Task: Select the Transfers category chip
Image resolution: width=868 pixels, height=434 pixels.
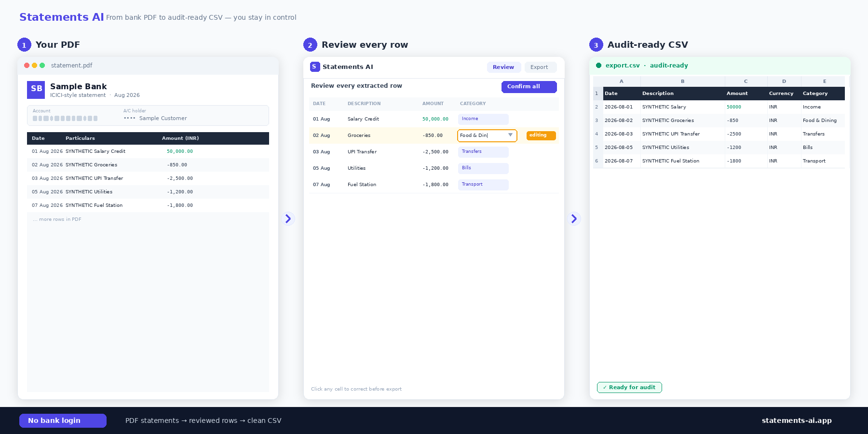Action: 483,152
